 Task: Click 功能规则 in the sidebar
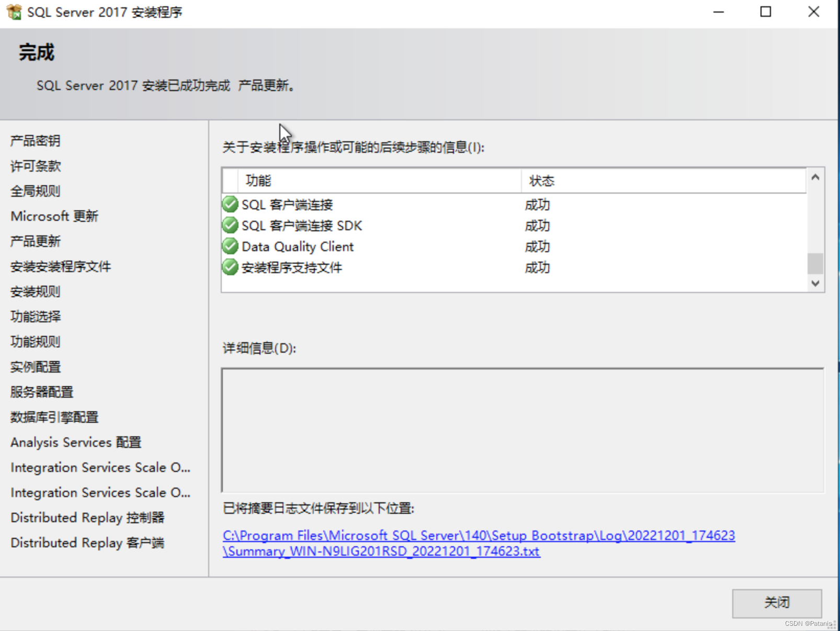point(36,342)
